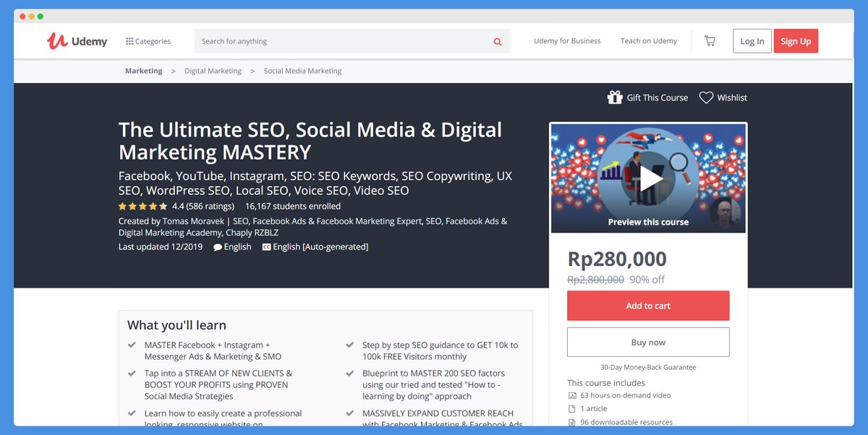
Task: Click checkmark beside Learn how to easily create
Action: (132, 413)
